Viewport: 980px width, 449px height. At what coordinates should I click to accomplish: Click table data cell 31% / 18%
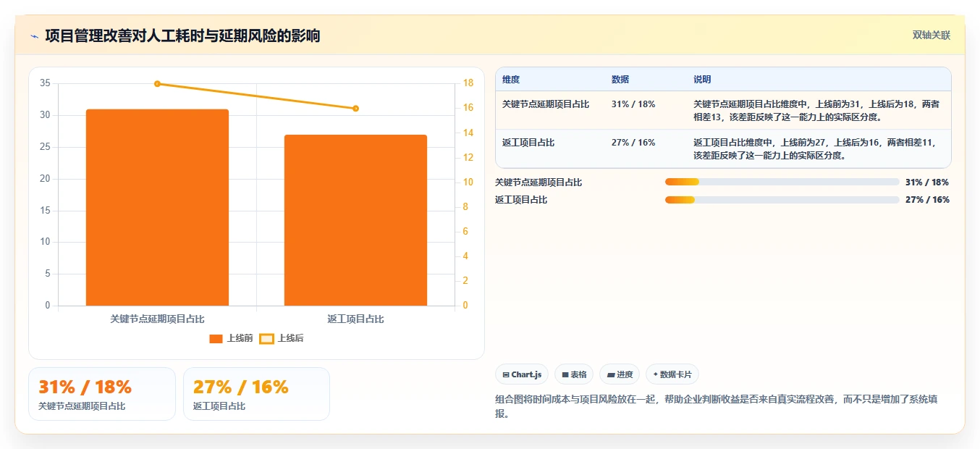(x=633, y=104)
